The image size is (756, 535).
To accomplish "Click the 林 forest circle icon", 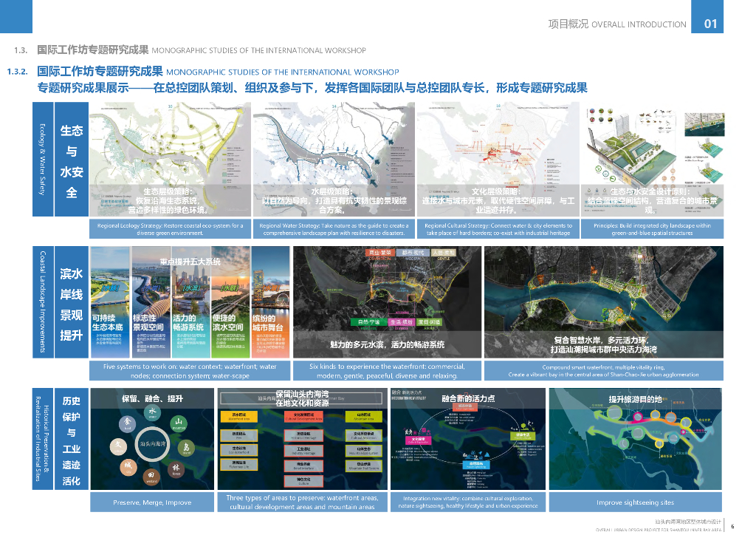I will 176,469.
